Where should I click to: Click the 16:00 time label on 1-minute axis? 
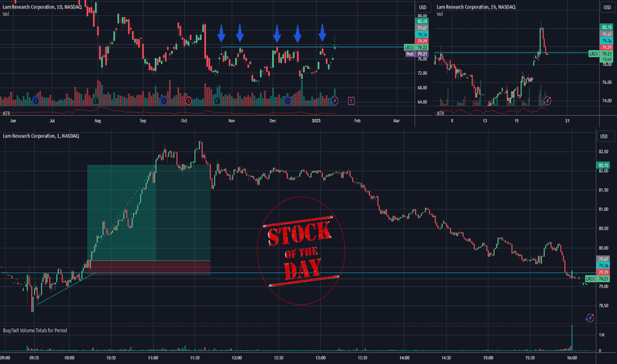point(572,357)
